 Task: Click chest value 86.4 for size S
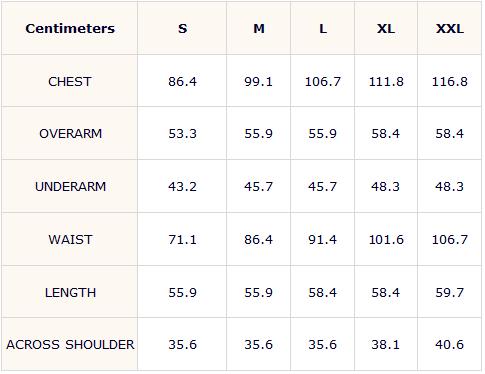(x=182, y=81)
